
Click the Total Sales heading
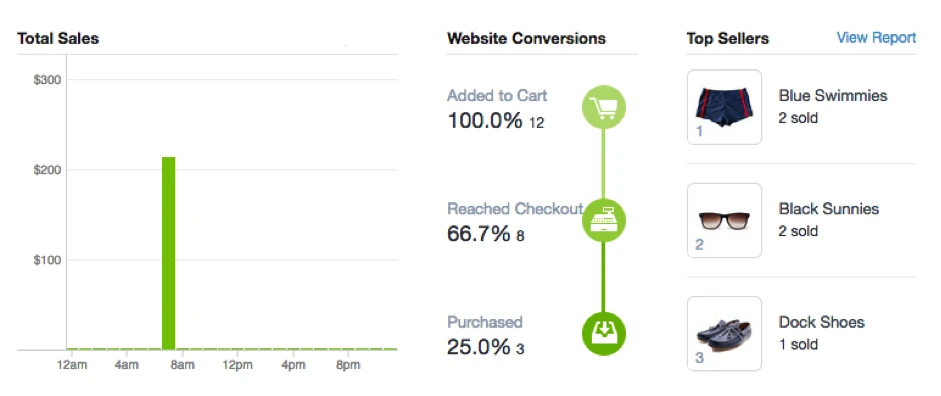pyautogui.click(x=58, y=38)
